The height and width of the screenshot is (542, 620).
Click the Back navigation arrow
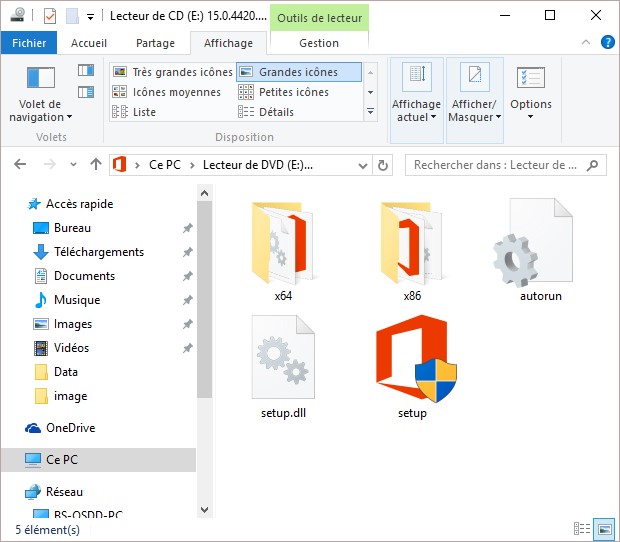click(x=21, y=165)
